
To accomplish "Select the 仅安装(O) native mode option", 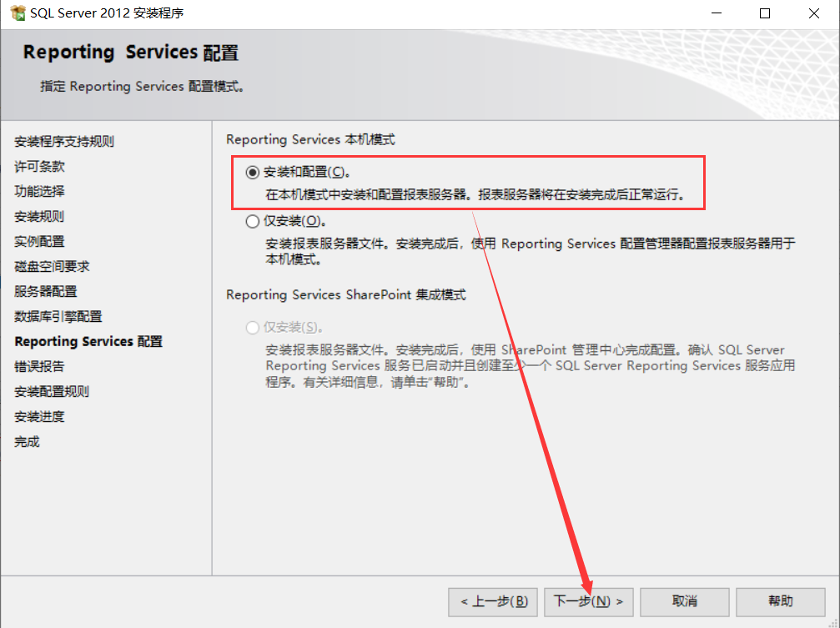I will pos(252,221).
